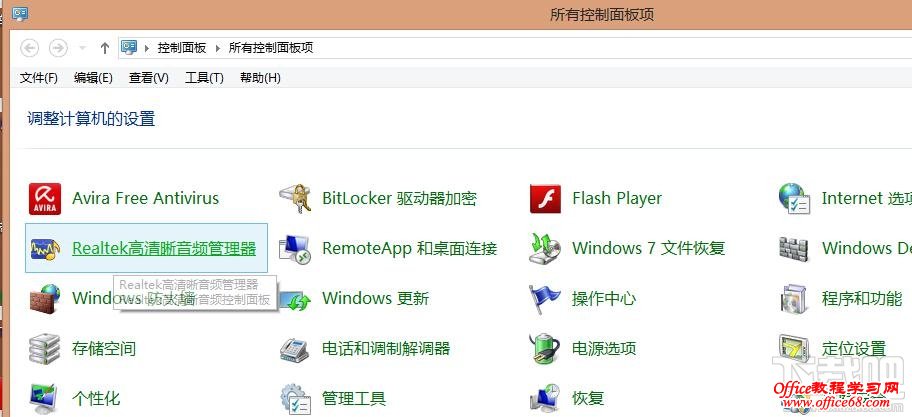This screenshot has width=912, height=417.
Task: Open the Windows 7 文件恢复 link
Action: (x=649, y=248)
